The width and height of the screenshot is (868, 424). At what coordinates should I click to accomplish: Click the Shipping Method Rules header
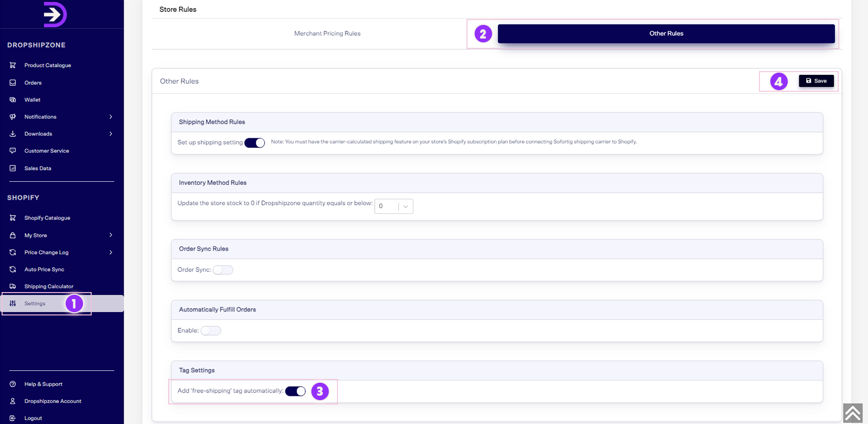(x=212, y=122)
